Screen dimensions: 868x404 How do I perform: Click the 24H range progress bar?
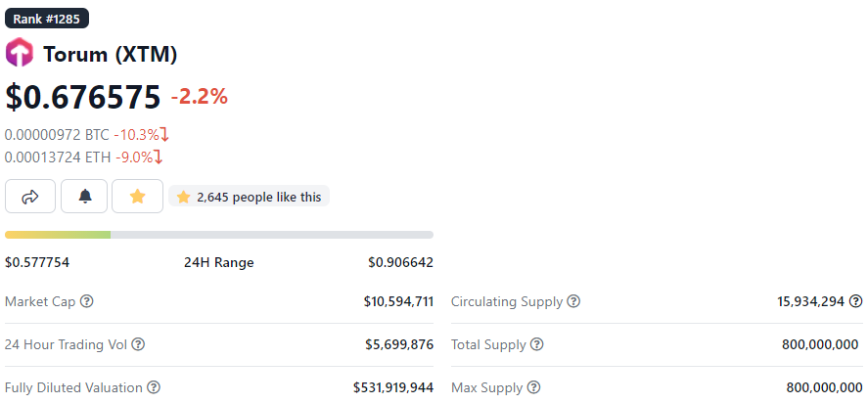(219, 235)
